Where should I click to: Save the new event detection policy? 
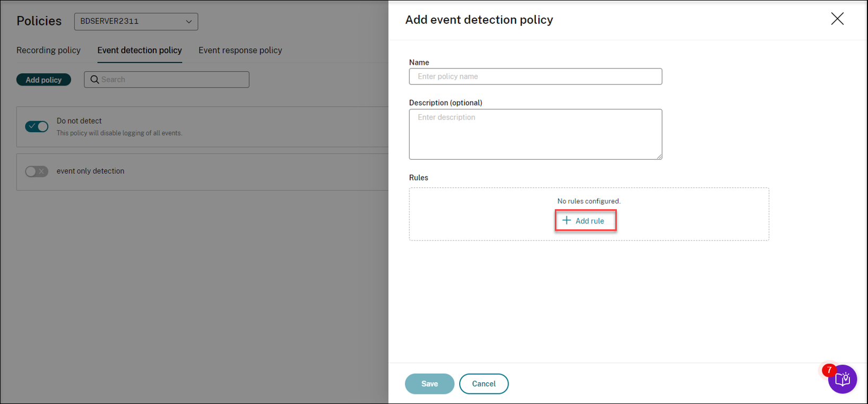(429, 384)
